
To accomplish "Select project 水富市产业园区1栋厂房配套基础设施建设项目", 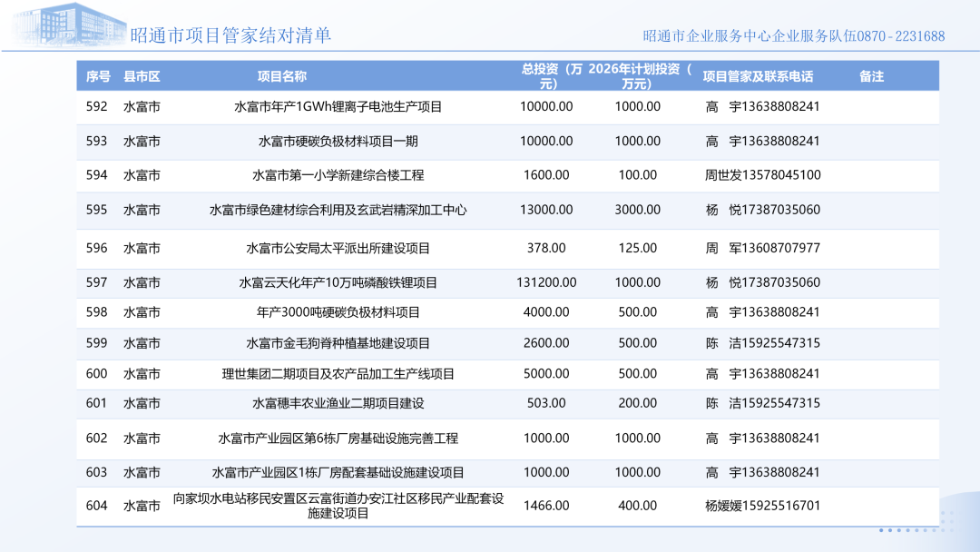I will [338, 473].
